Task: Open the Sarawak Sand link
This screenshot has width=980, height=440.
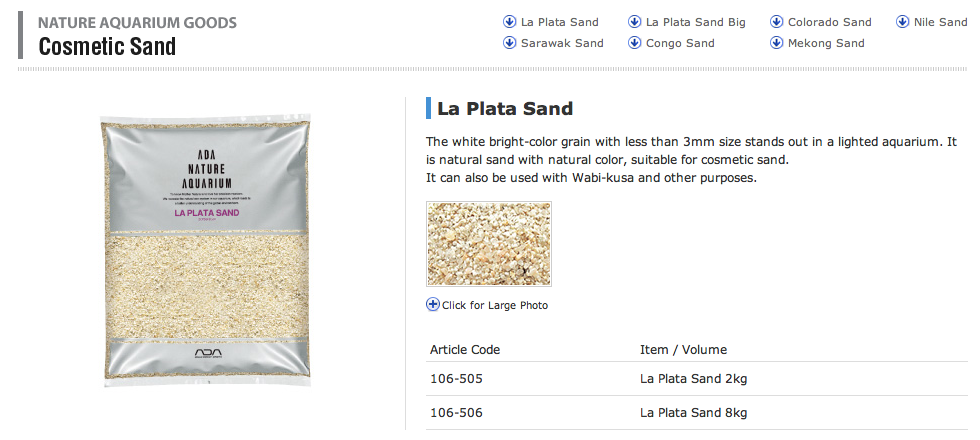Action: click(x=562, y=44)
